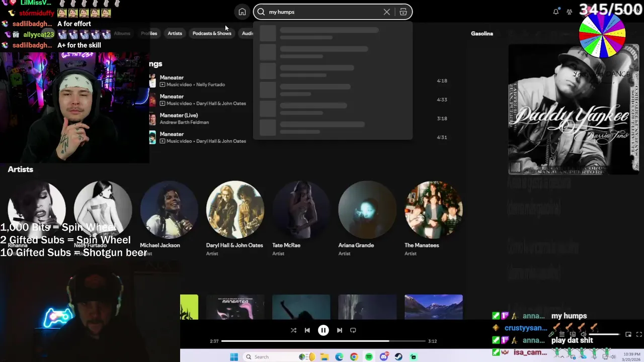Launch Google Chrome from the taskbar
Viewport: 644px width, 362px height.
pyautogui.click(x=354, y=357)
